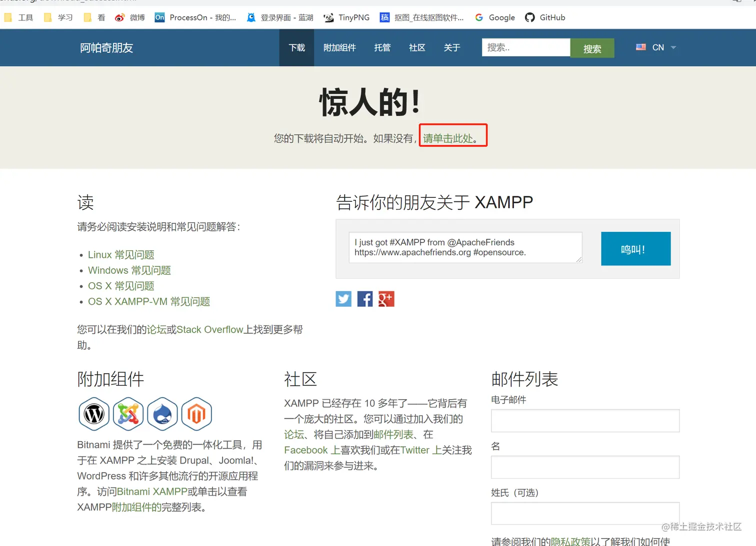The width and height of the screenshot is (756, 546).
Task: Click the green 搜索 button
Action: (x=592, y=48)
